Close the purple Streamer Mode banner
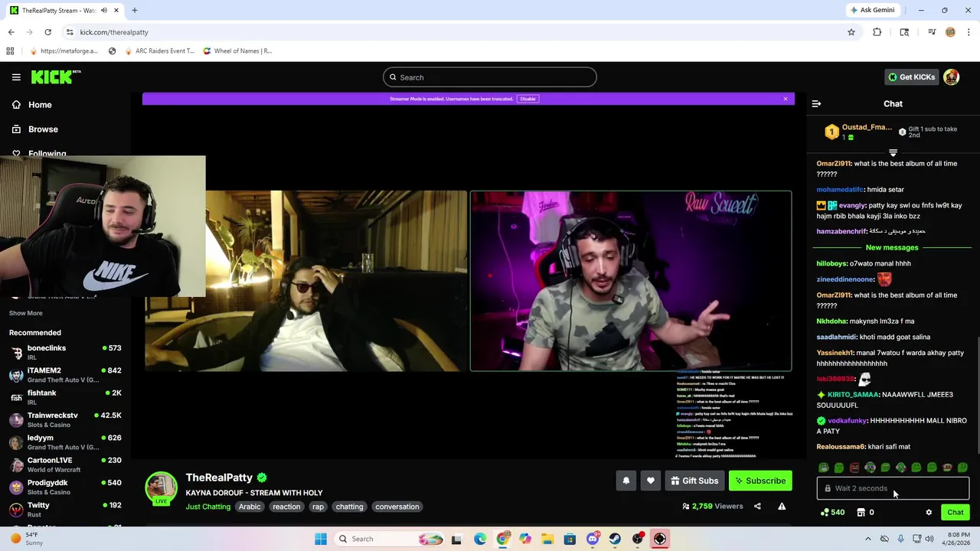This screenshot has height=551, width=980. click(785, 99)
